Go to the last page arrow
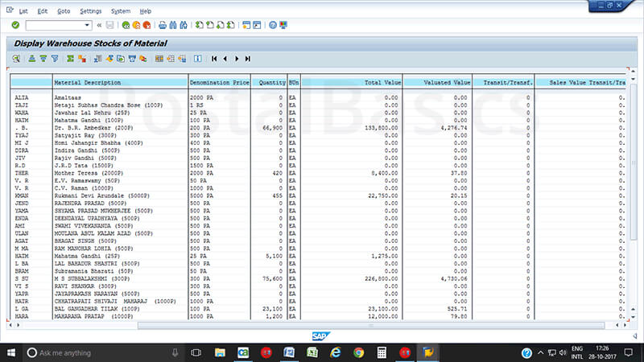 click(x=247, y=59)
